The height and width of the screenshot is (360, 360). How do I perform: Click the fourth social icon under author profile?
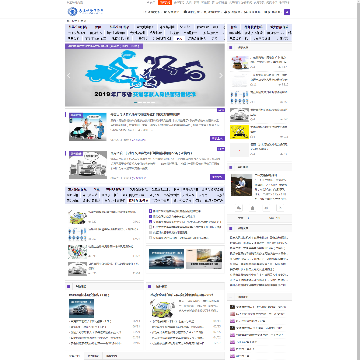point(280,208)
